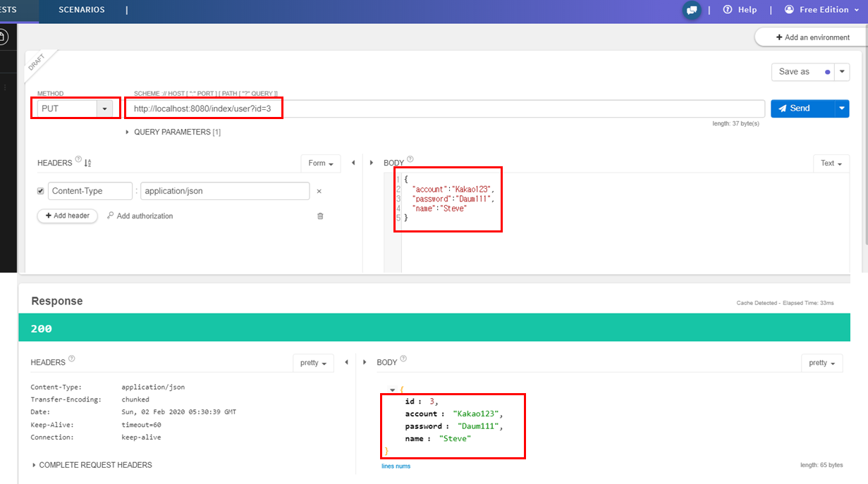
Task: Switch to the SCENARIOS tab
Action: click(82, 10)
